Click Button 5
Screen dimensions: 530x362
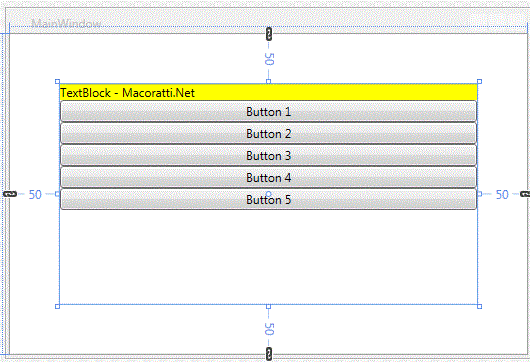[268, 199]
